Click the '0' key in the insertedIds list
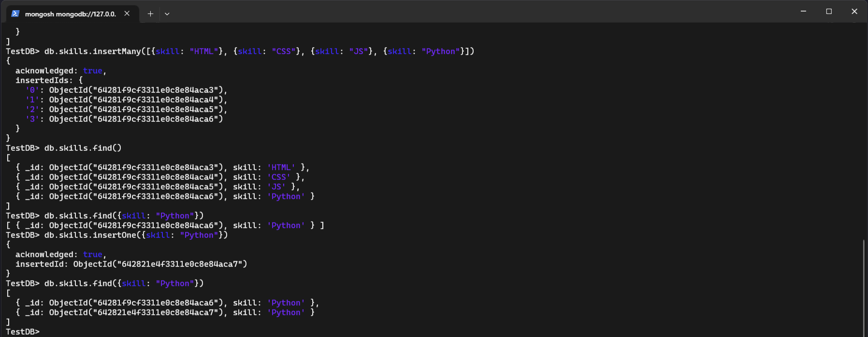 pos(32,90)
